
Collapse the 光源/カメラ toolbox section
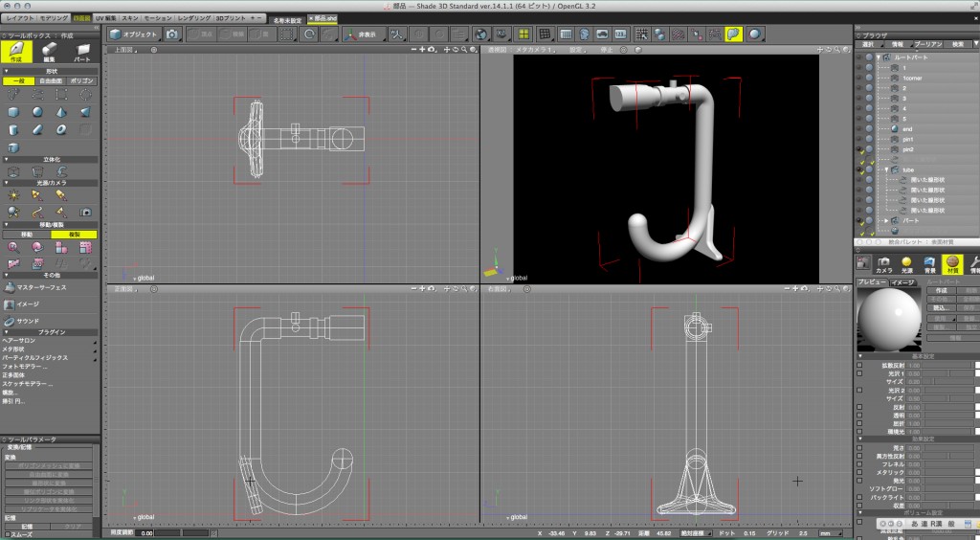(x=6, y=183)
